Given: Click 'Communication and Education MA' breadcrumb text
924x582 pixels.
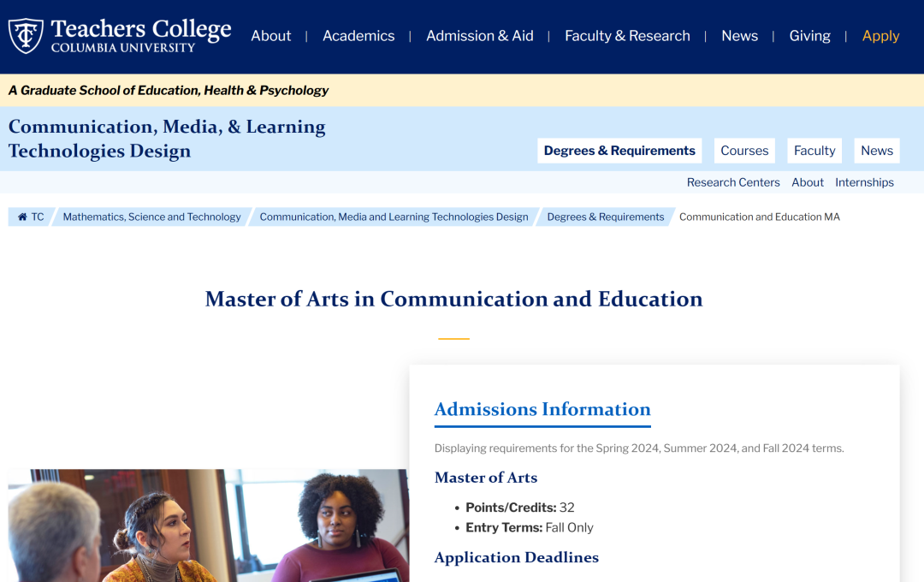Looking at the screenshot, I should coord(759,217).
